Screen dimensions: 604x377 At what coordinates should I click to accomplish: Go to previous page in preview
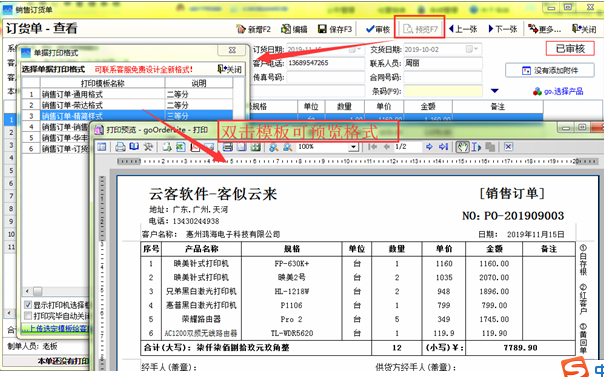386,147
